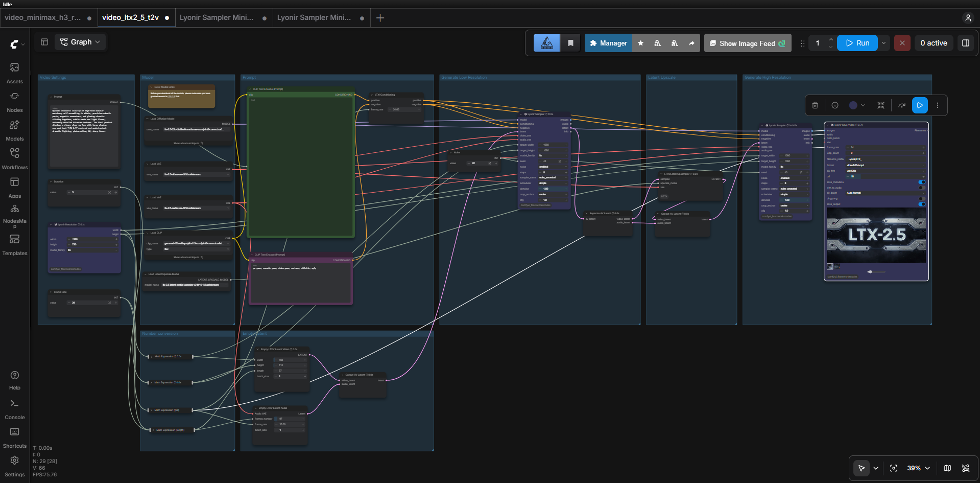Screen dimensions: 980x483
Task: Toggle the minimap icon in the bottom toolbar
Action: point(947,468)
